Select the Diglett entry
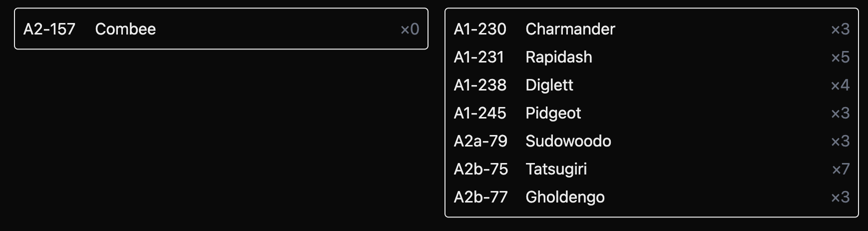The image size is (868, 231). (x=549, y=85)
